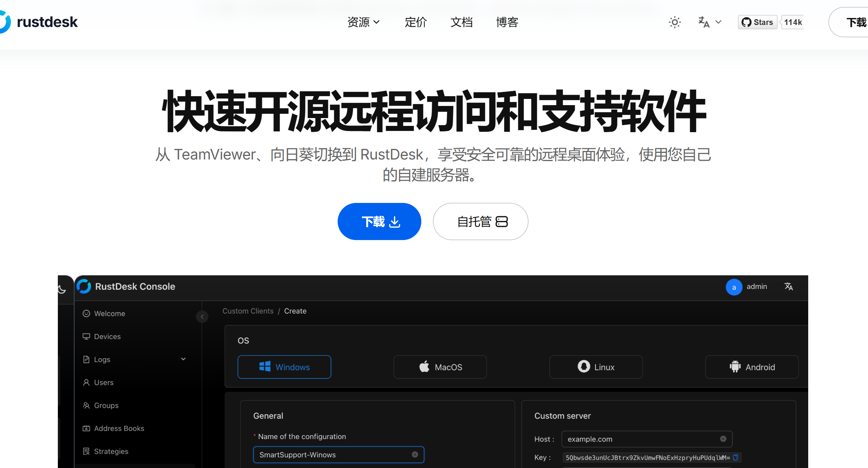Screen dimensions: 868x468
Task: Click the Key field value text
Action: click(x=648, y=458)
